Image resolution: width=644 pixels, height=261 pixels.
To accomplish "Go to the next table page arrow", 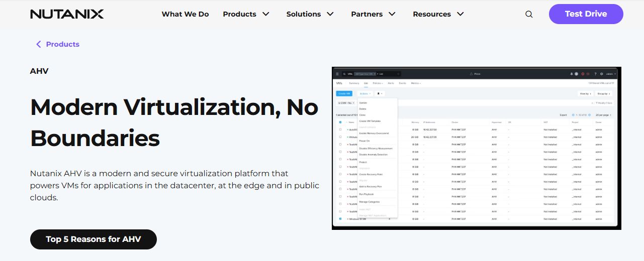I will tap(589, 115).
